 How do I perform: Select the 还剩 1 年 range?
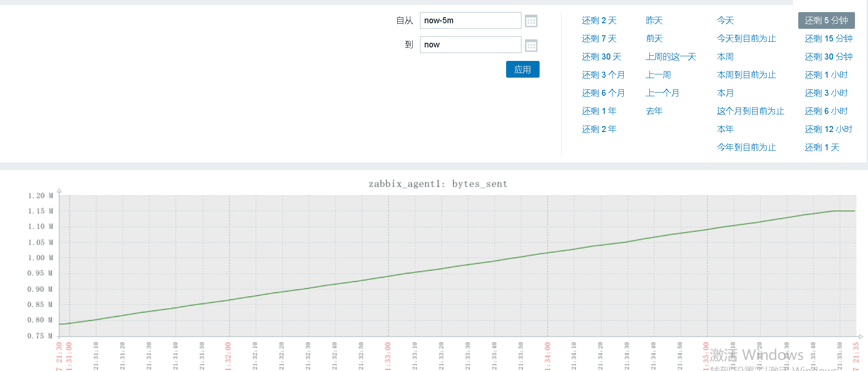pyautogui.click(x=599, y=111)
